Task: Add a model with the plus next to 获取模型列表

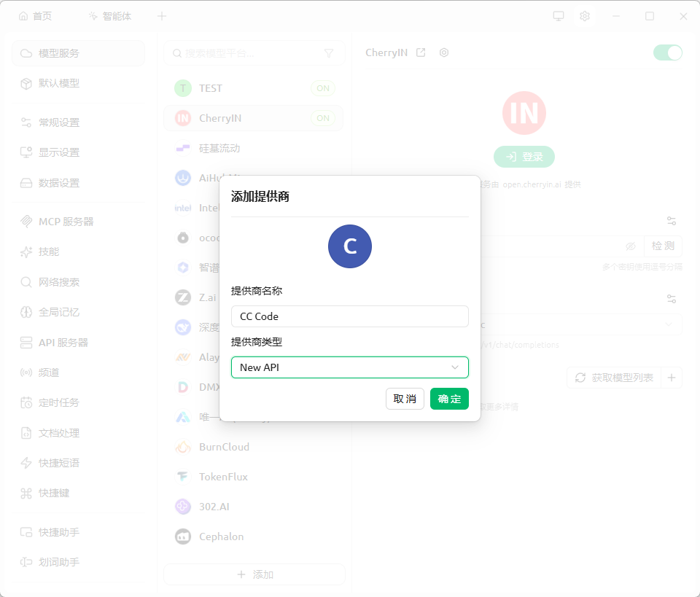Action: (x=672, y=378)
